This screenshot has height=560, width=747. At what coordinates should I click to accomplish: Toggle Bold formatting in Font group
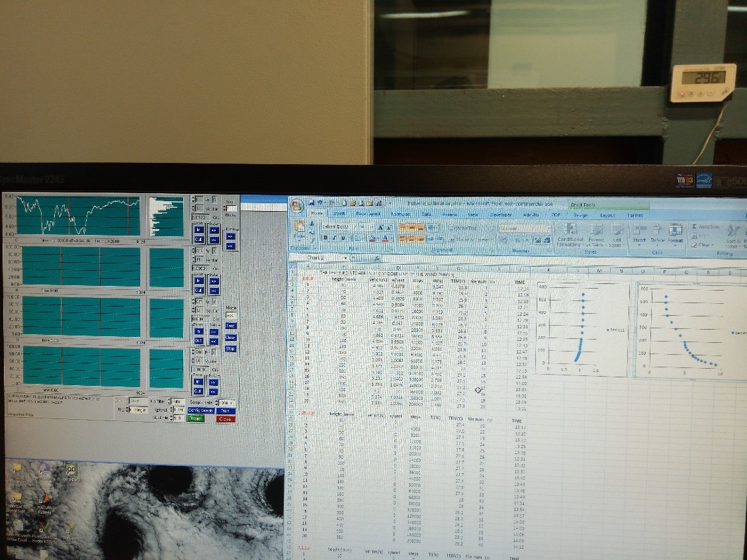[x=325, y=238]
